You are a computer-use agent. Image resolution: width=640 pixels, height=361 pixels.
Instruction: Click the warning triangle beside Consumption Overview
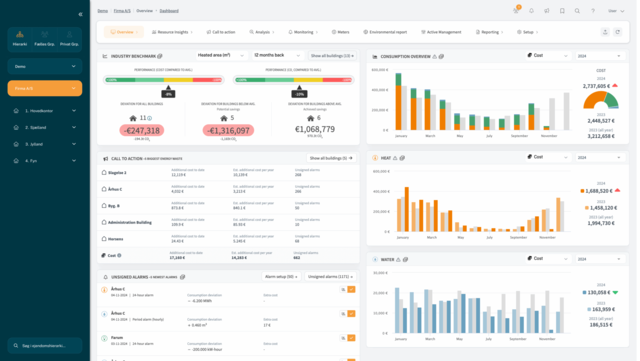click(435, 56)
